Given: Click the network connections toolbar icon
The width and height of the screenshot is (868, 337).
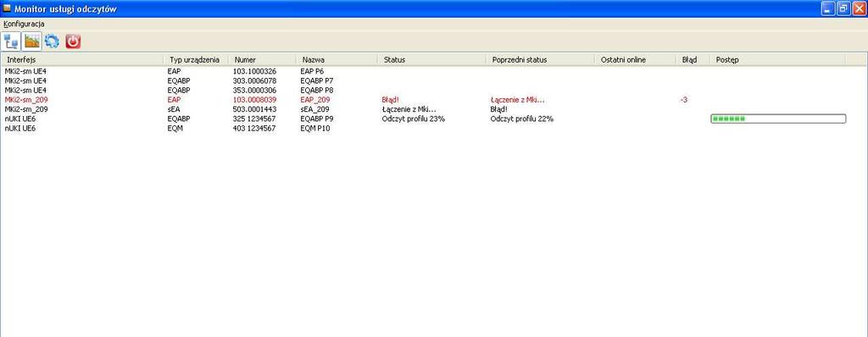Looking at the screenshot, I should [x=11, y=41].
